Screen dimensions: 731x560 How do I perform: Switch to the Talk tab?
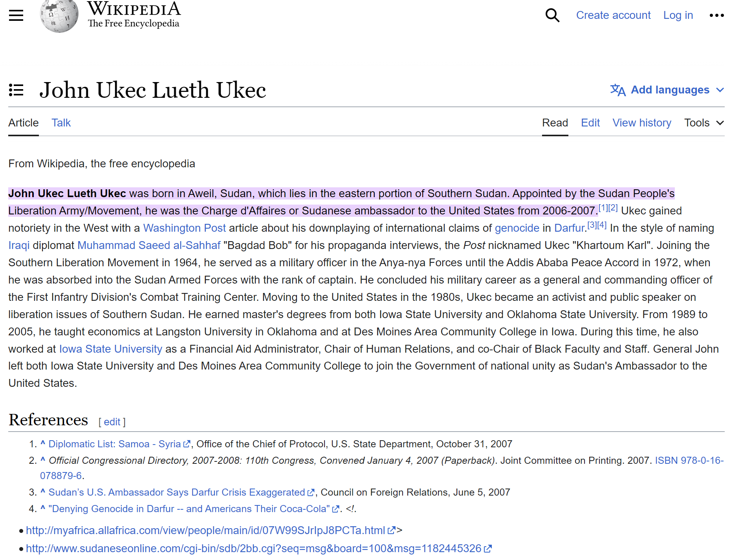(x=61, y=123)
